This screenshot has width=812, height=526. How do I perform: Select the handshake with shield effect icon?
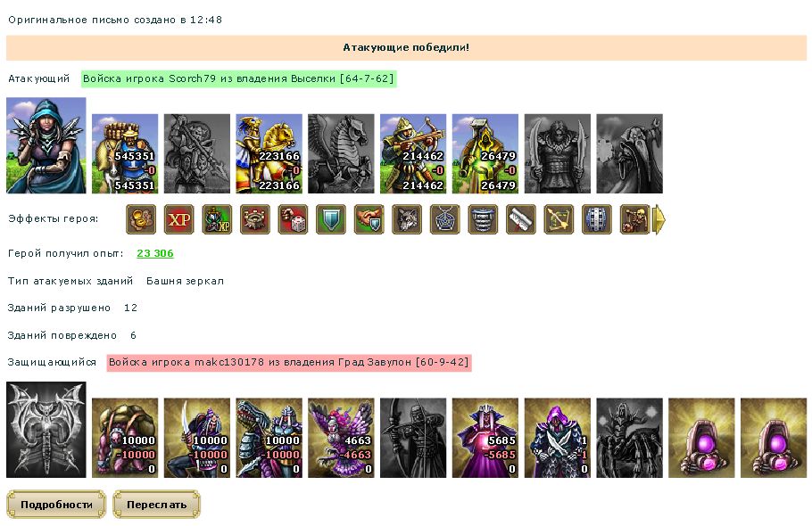pos(369,219)
